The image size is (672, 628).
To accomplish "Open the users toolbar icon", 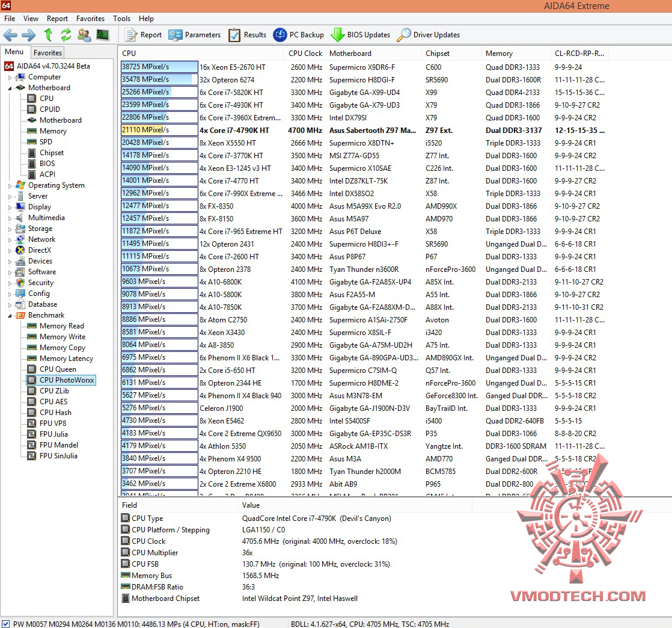I will pos(84,35).
